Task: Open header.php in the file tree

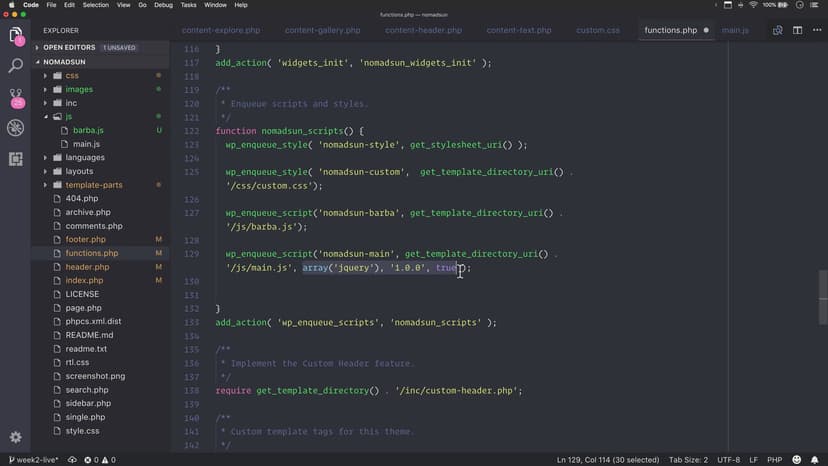Action: click(87, 267)
